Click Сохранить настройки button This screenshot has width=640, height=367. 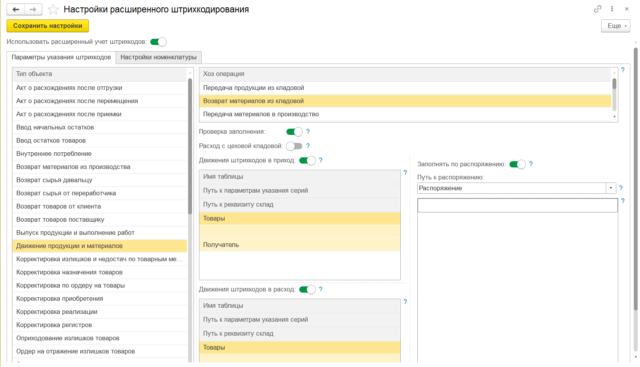48,26
